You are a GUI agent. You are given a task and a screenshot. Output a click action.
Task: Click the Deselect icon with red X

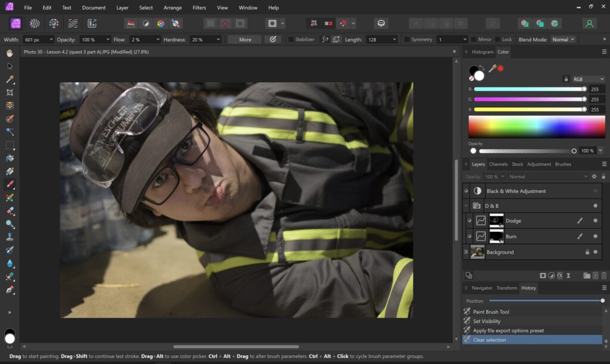click(225, 24)
